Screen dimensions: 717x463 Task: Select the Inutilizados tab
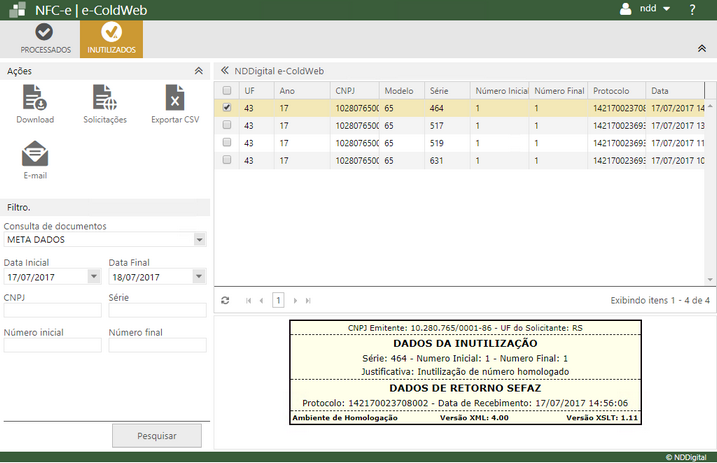111,38
